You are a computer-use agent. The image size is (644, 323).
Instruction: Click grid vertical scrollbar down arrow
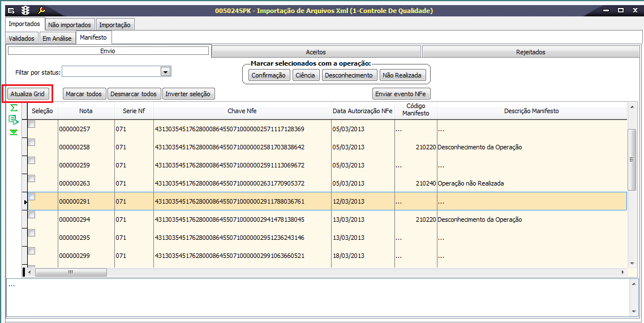click(x=632, y=262)
